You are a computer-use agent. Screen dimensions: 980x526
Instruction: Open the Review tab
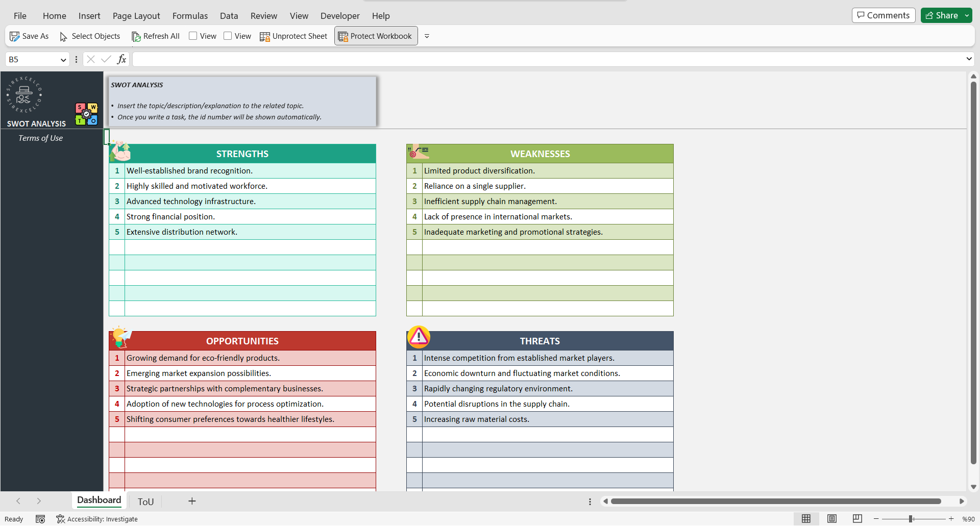(264, 16)
